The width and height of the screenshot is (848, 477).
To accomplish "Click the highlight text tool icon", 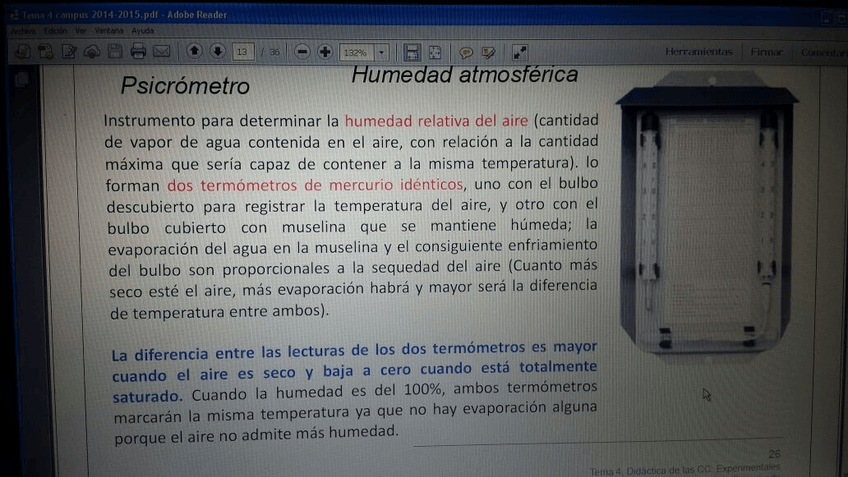I will click(x=488, y=52).
